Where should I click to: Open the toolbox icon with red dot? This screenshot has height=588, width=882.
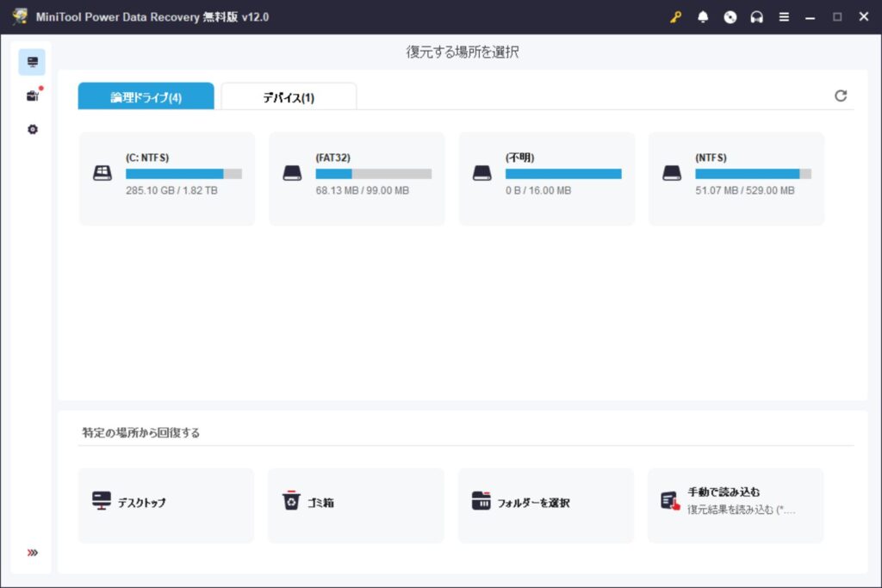33,96
